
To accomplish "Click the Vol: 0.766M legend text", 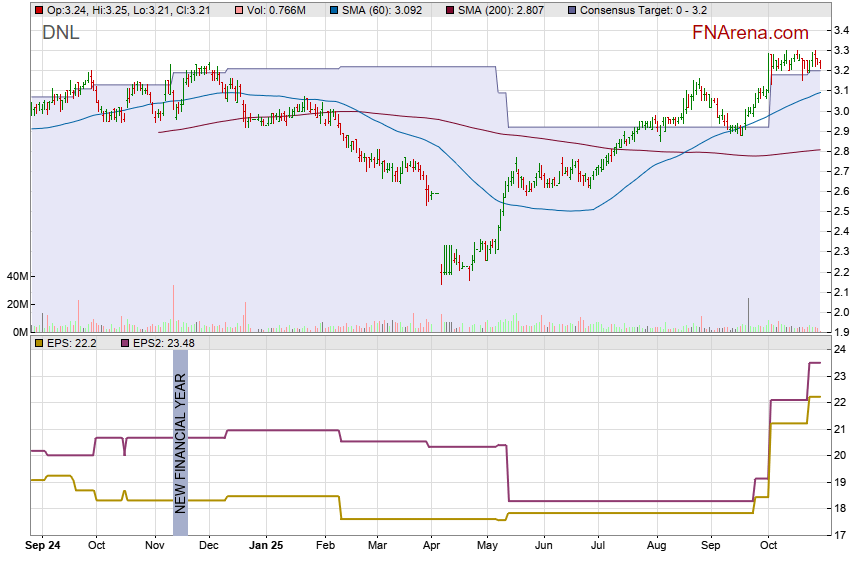I will point(279,9).
